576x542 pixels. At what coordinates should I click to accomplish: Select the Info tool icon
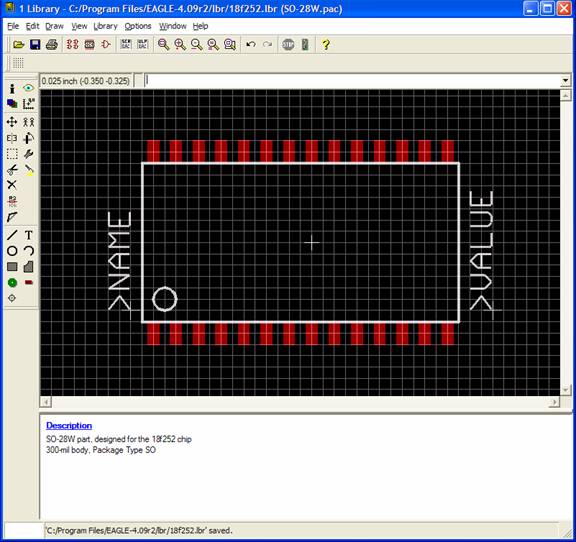pyautogui.click(x=12, y=89)
